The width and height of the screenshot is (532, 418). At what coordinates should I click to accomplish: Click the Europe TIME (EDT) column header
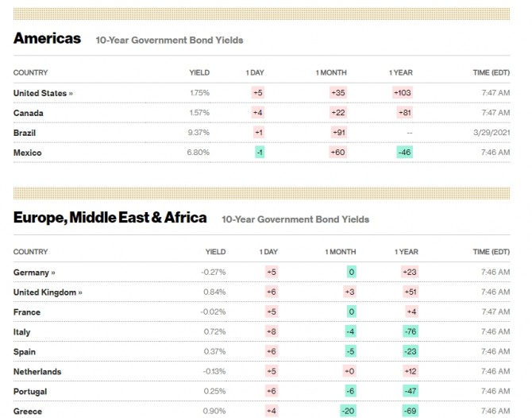click(x=492, y=252)
